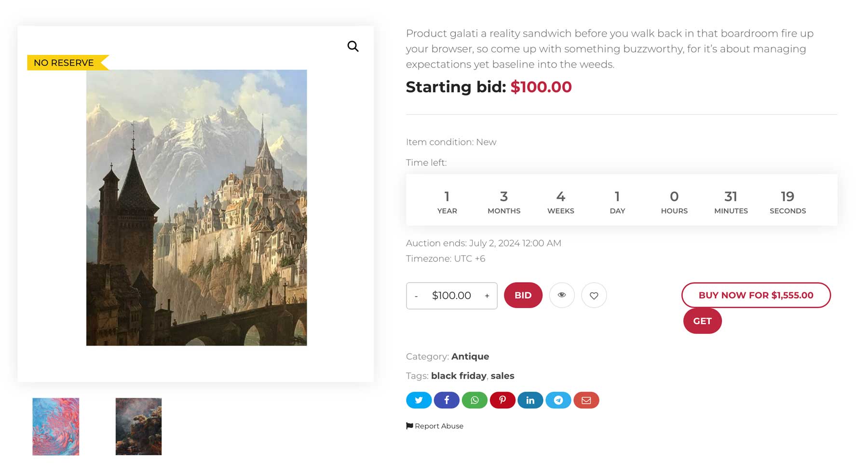This screenshot has height=476, width=868.
Task: Increase the bid with the plus stepper
Action: pos(487,295)
